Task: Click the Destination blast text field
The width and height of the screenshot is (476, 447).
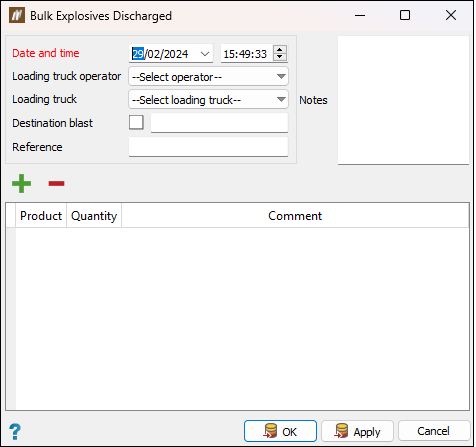Action: point(219,123)
